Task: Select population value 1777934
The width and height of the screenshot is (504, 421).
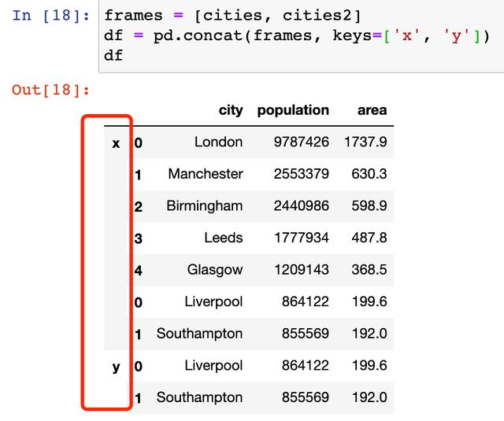Action: click(302, 238)
